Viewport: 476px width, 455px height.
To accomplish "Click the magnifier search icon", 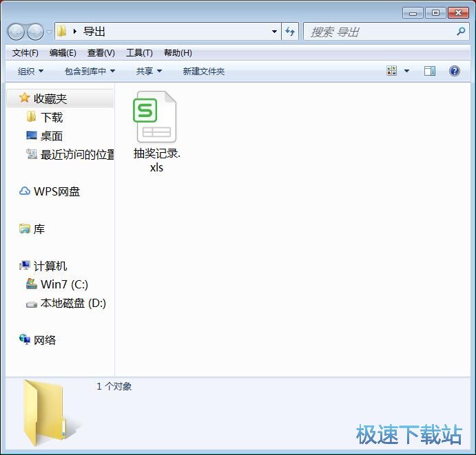I will (x=461, y=31).
